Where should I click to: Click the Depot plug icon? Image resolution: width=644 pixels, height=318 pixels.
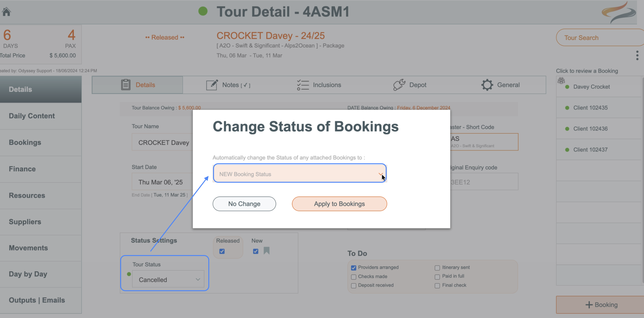coord(399,85)
